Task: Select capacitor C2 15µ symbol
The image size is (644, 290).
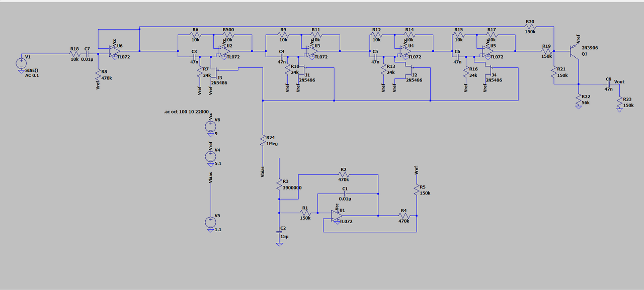Action: [x=279, y=232]
